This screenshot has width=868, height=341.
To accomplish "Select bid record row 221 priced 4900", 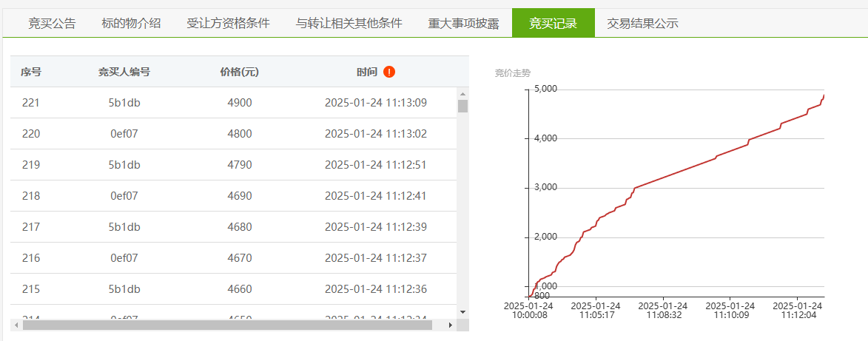I will (234, 102).
